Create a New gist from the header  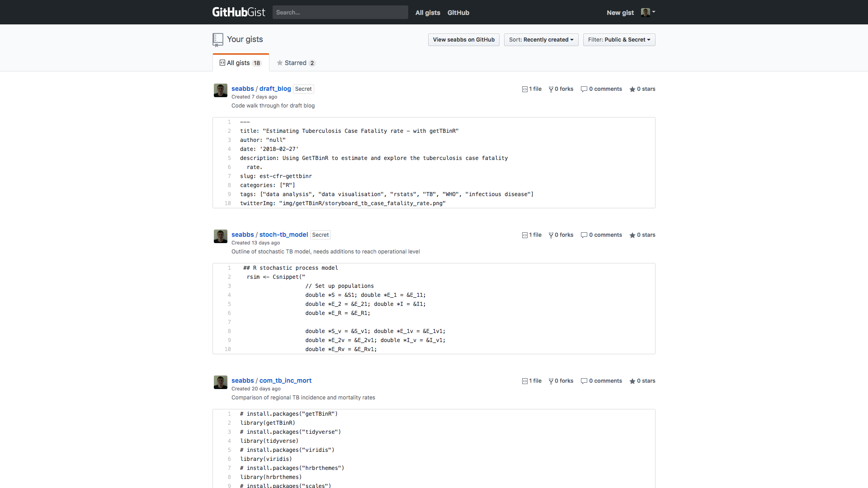point(620,13)
